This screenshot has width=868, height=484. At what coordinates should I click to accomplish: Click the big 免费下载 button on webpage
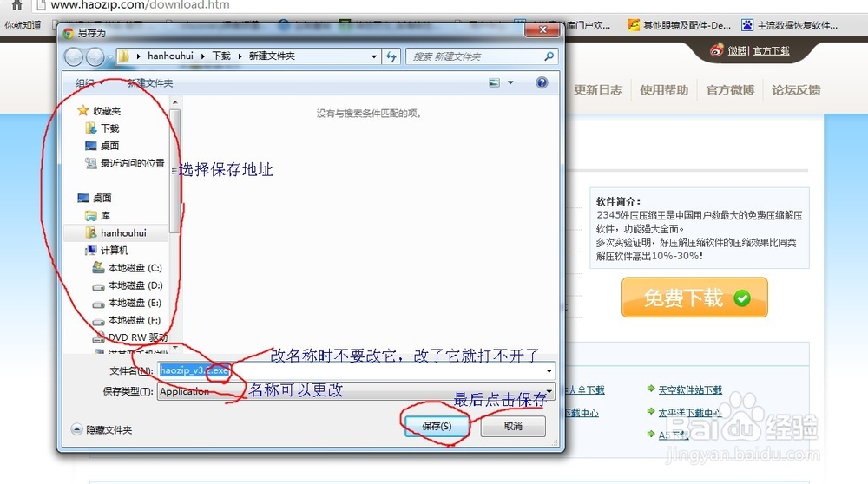(x=694, y=298)
